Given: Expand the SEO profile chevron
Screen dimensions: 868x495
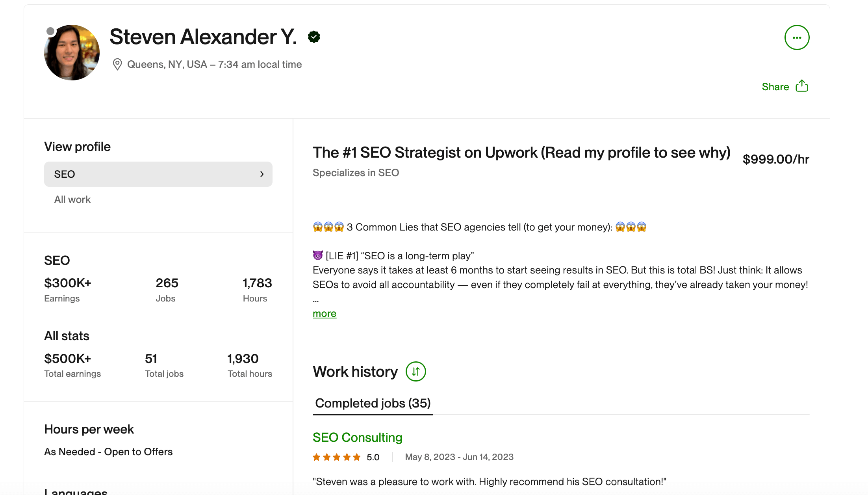Looking at the screenshot, I should pyautogui.click(x=262, y=174).
